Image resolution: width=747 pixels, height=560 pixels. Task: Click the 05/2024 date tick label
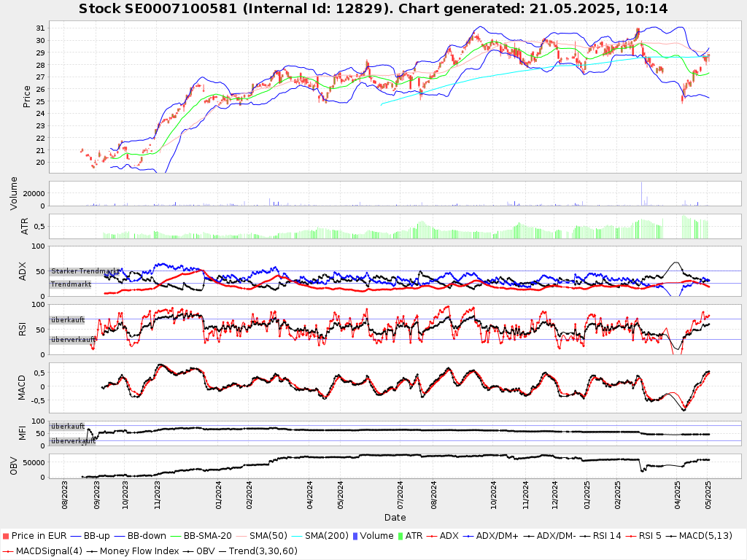point(341,495)
